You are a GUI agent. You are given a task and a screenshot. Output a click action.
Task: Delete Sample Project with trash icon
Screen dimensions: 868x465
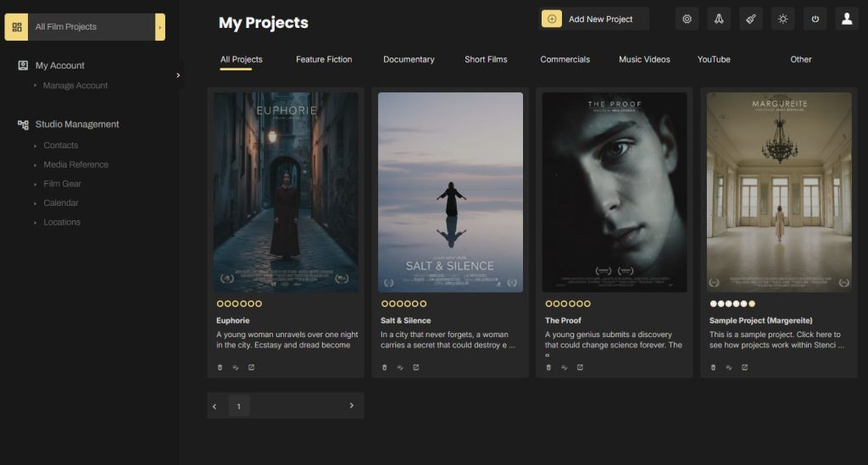point(713,367)
